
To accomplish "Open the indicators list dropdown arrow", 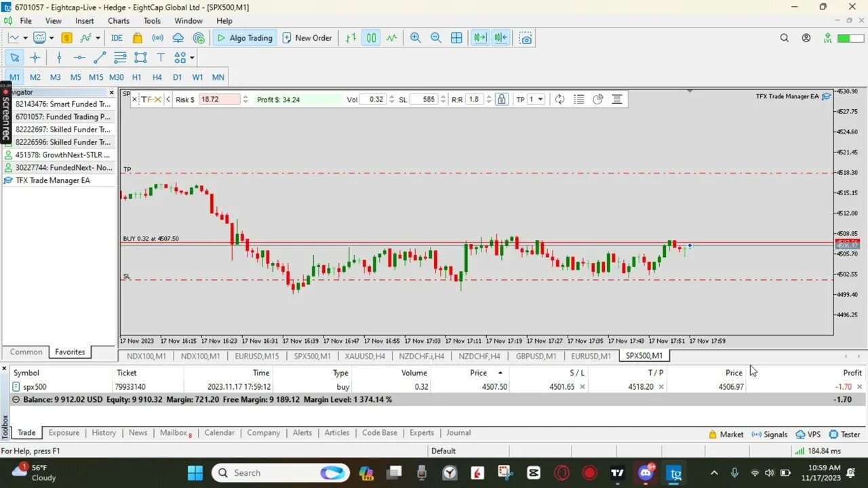I will click(x=98, y=38).
